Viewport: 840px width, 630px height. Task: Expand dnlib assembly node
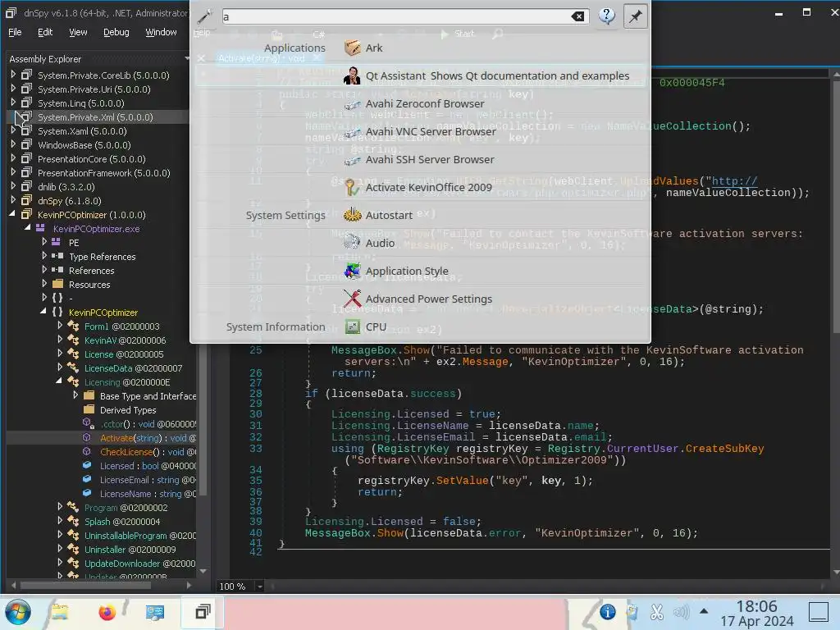pos(13,186)
